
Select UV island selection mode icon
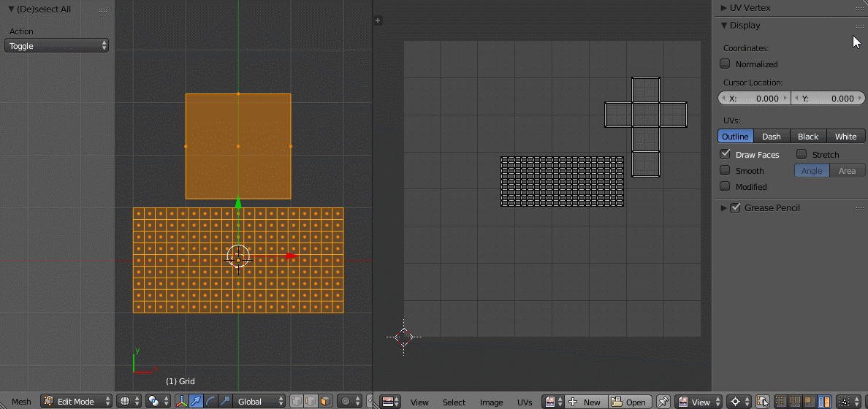click(x=825, y=402)
